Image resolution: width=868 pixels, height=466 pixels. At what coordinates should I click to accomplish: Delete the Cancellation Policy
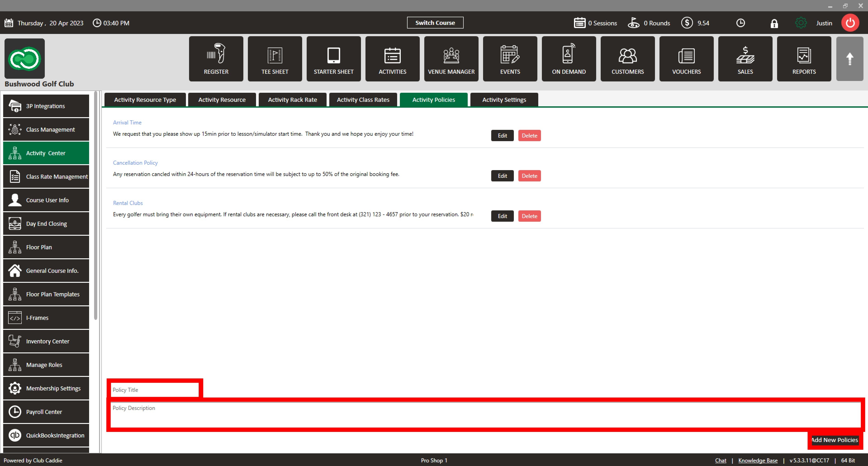(x=529, y=176)
